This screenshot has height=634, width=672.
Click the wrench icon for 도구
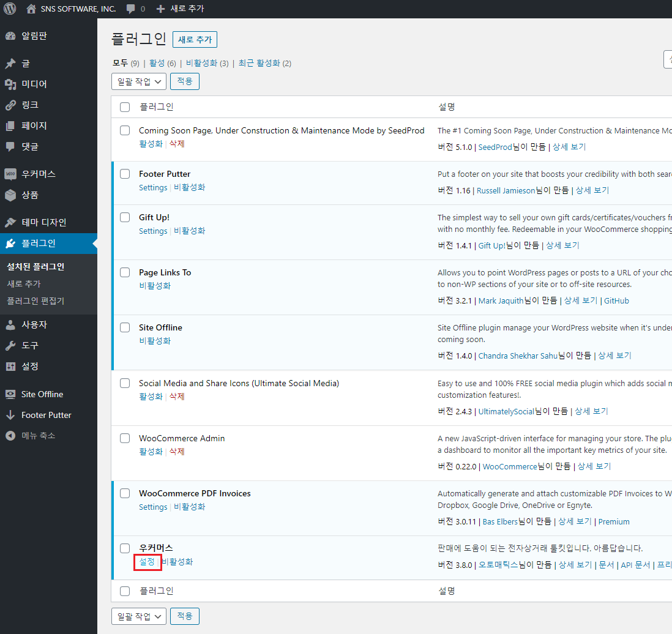point(10,346)
